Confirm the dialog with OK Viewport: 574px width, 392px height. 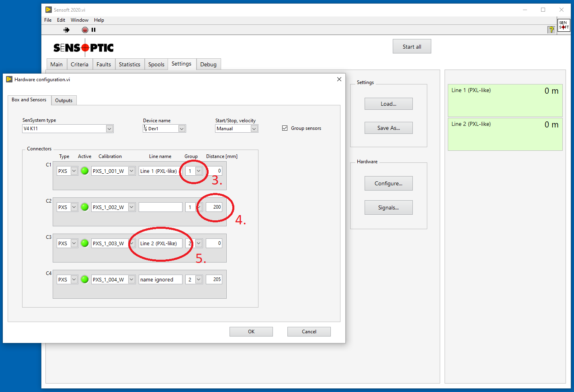(x=251, y=332)
